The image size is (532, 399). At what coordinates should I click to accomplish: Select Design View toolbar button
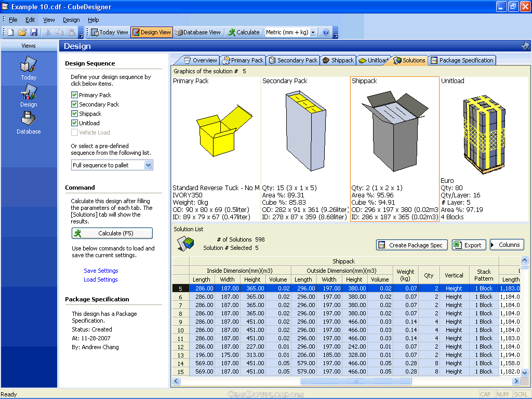click(x=152, y=32)
